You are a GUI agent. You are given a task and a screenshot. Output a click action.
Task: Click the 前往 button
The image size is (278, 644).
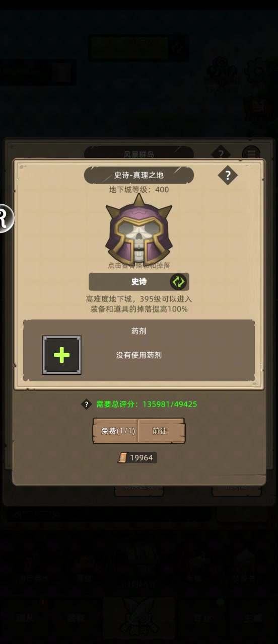pyautogui.click(x=161, y=431)
